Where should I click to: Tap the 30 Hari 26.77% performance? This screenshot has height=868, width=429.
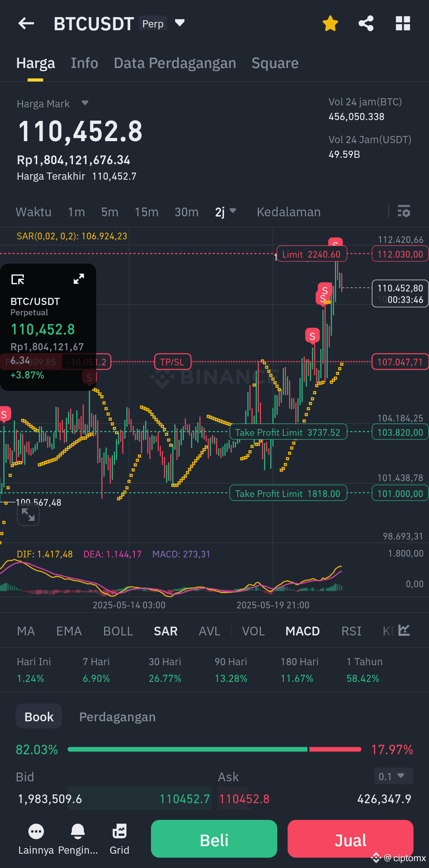coord(165,670)
